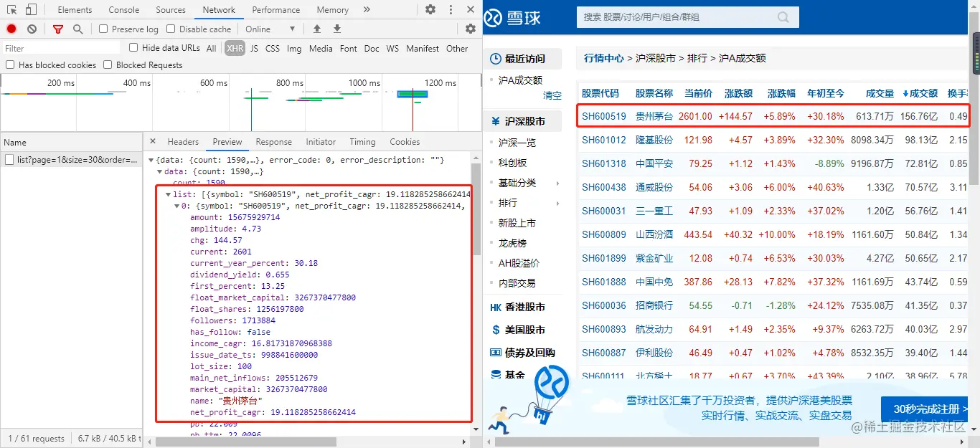Click the stock page horizontal scrollbar
The width and height of the screenshot is (980, 448).
[x=657, y=442]
